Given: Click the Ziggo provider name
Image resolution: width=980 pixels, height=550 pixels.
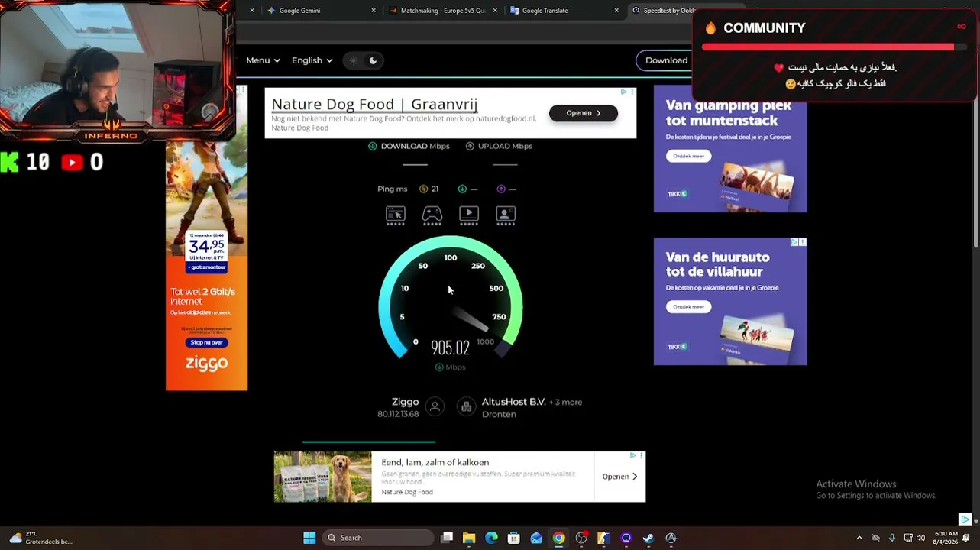Looking at the screenshot, I should tap(405, 402).
